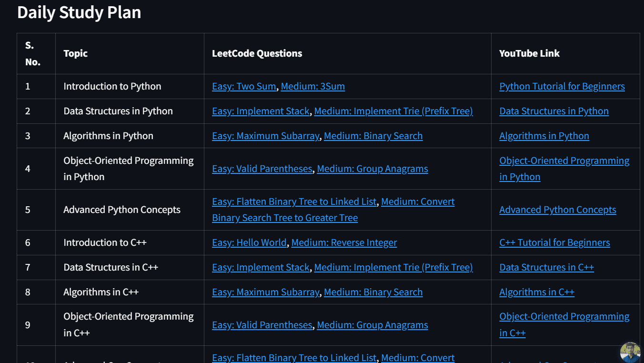Select "Object-Oriented Programming in Python" in the Topic column
Image resolution: width=644 pixels, height=363 pixels.
(x=129, y=169)
